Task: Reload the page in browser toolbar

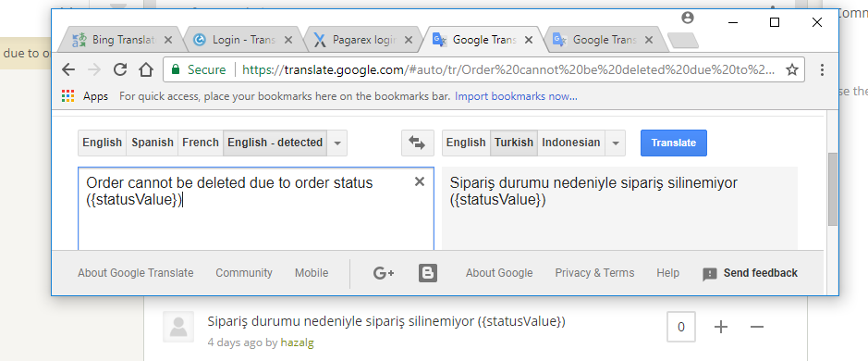Action: [x=120, y=69]
